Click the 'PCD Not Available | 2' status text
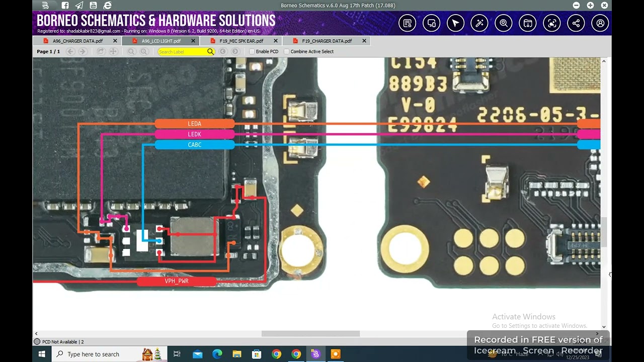Viewport: 644px width, 362px height. pyautogui.click(x=63, y=342)
